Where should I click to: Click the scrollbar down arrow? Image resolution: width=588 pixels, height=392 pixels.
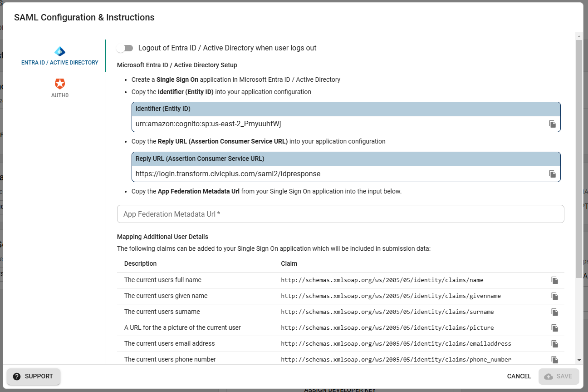(579, 360)
